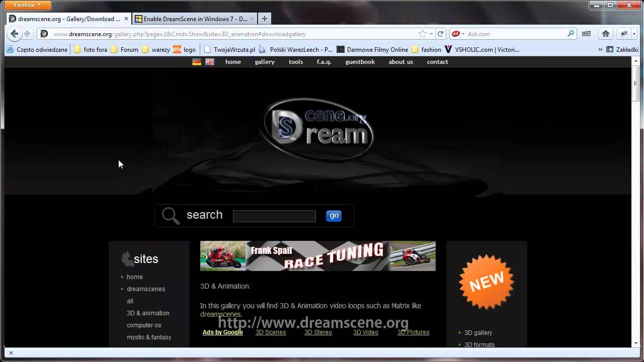
Task: Show more bookmarks with the chevron
Action: point(600,49)
